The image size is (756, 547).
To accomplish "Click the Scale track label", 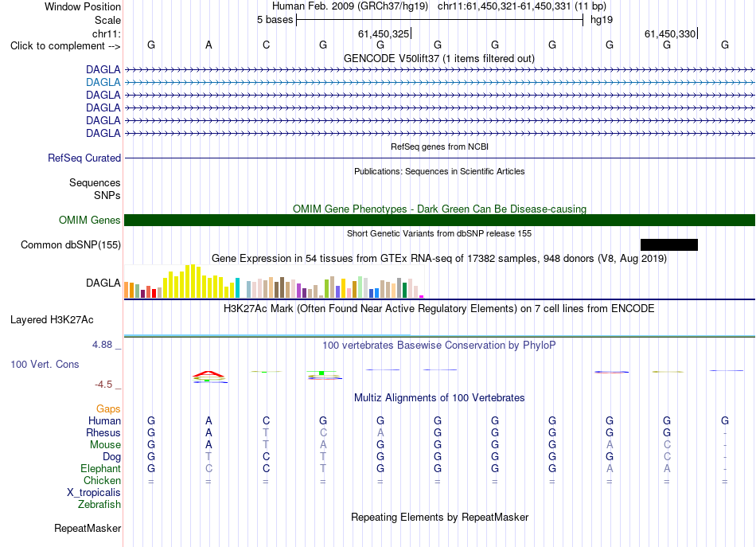I will point(107,20).
